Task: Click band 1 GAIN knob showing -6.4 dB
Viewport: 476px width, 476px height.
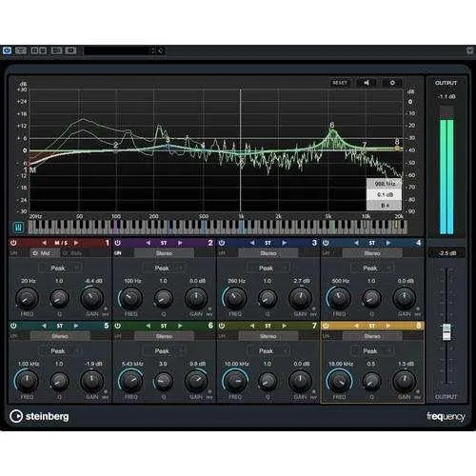Action: click(92, 298)
